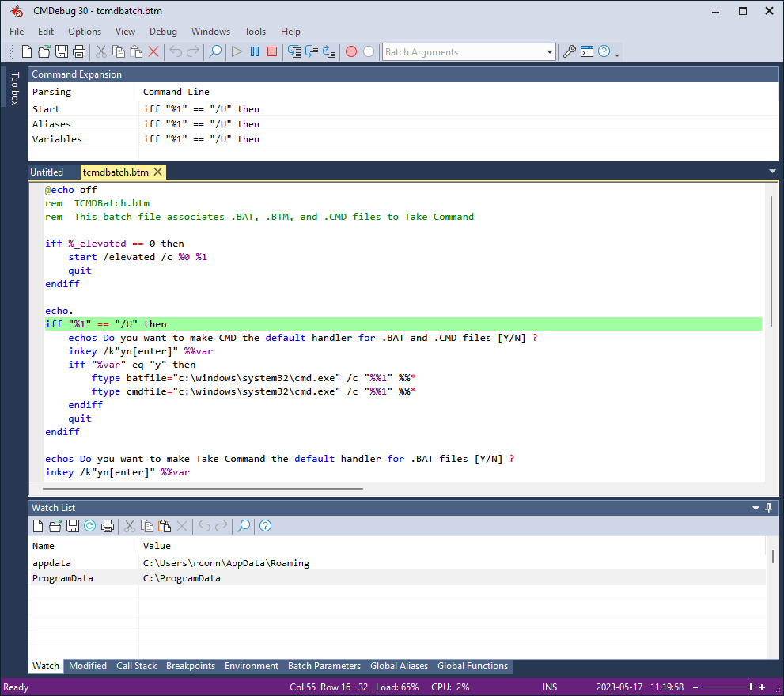Cut selection using main toolbar scissors
784x696 pixels.
pos(101,51)
